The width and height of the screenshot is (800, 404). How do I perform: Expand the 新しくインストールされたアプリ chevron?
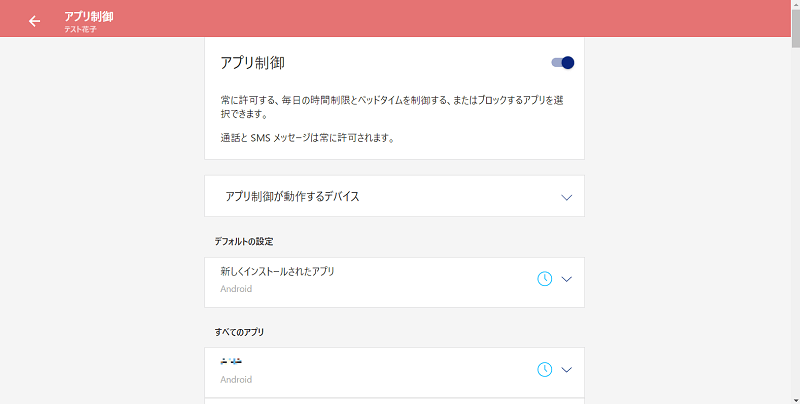pos(566,279)
